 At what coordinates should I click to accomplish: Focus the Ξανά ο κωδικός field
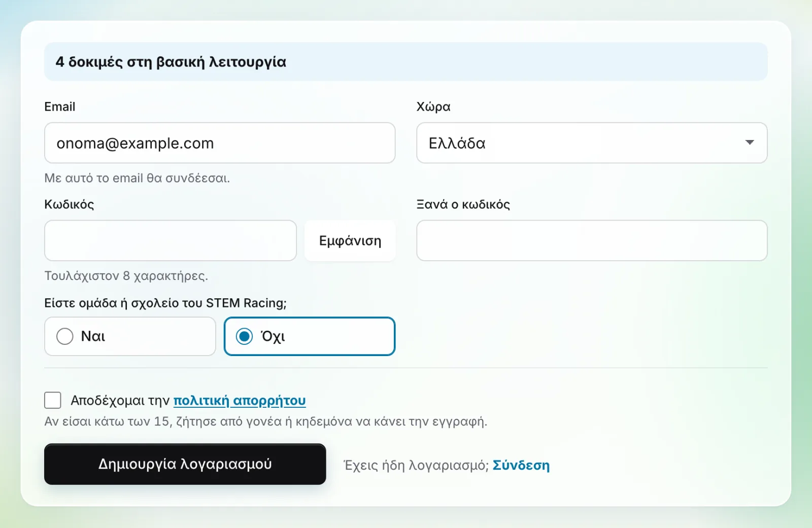tap(592, 240)
